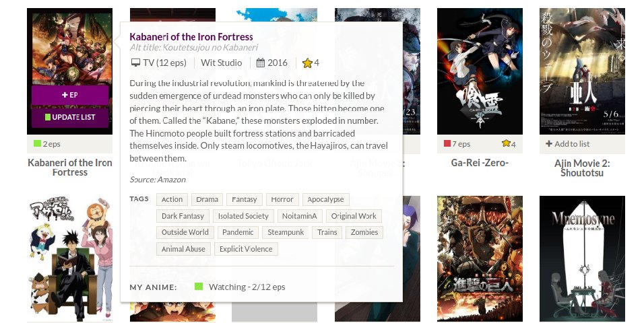Image resolution: width=644 pixels, height=323 pixels.
Task: Click Wit Studio in the tooltip
Action: click(222, 63)
